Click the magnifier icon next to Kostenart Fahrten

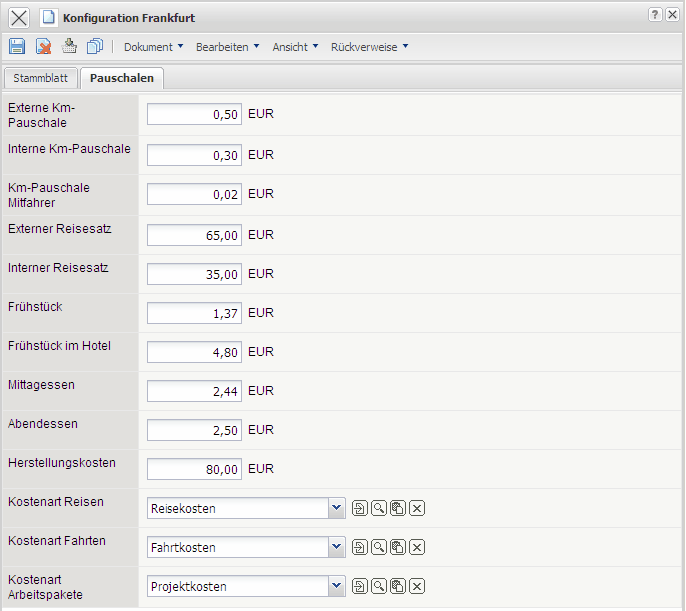(x=379, y=547)
